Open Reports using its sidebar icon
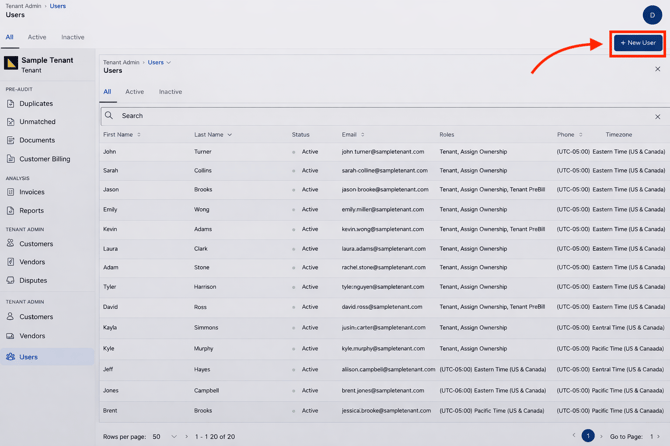The width and height of the screenshot is (670, 446). (11, 211)
